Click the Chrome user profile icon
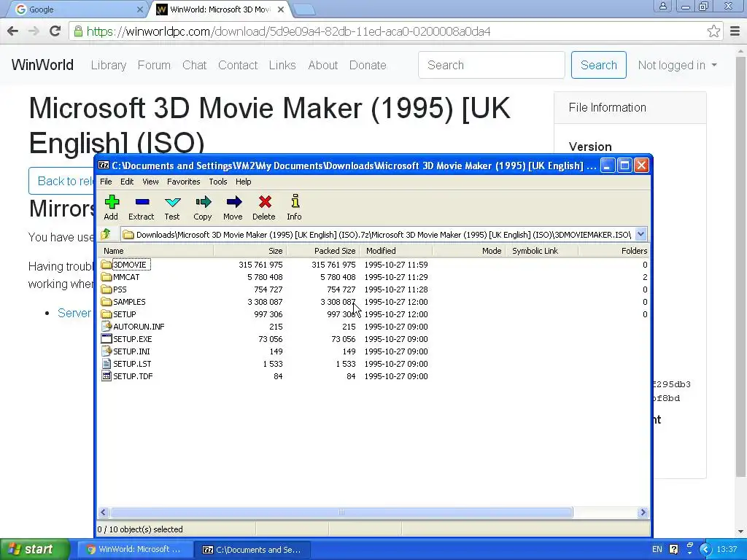The height and width of the screenshot is (560, 747). tap(662, 7)
